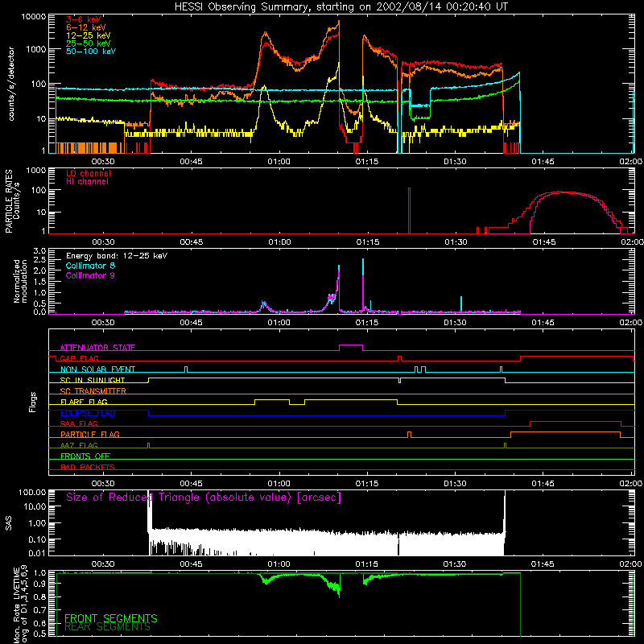Select the 50-100 keV legend label
644x644 pixels.
pyautogui.click(x=91, y=52)
